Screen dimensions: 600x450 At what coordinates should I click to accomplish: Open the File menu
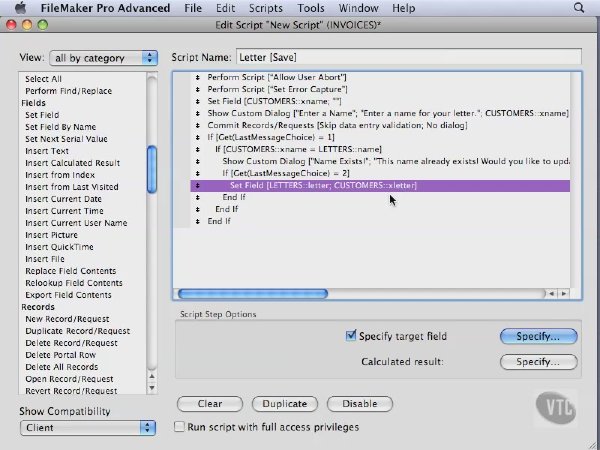tap(193, 8)
